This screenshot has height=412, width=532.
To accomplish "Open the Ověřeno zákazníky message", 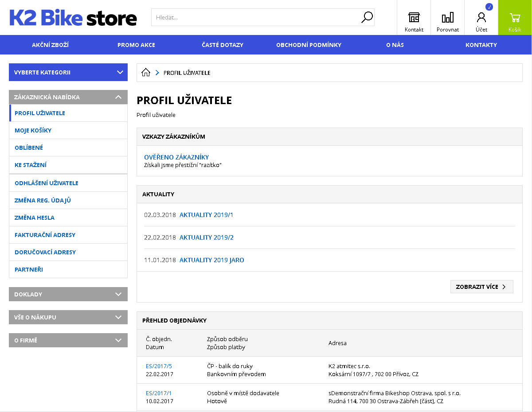I will point(176,157).
